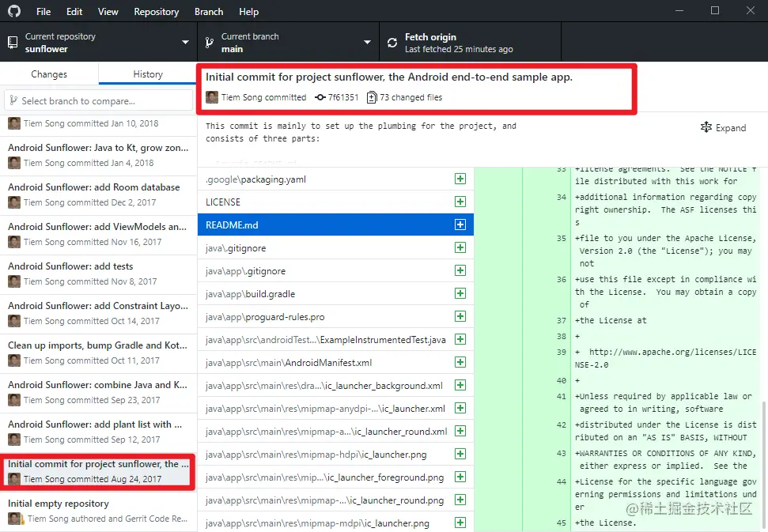Click the Fetch origin sync icon
Image resolution: width=768 pixels, height=532 pixels.
coord(392,43)
